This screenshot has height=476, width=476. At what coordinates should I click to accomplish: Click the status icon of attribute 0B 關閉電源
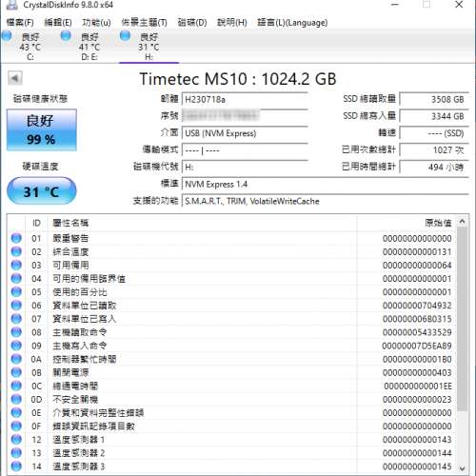pyautogui.click(x=16, y=372)
